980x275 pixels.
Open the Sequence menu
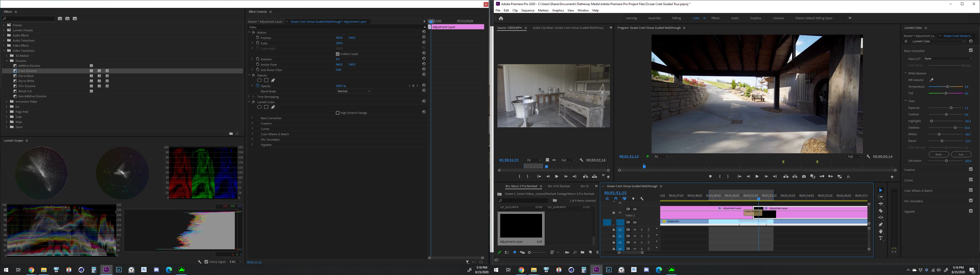[528, 10]
